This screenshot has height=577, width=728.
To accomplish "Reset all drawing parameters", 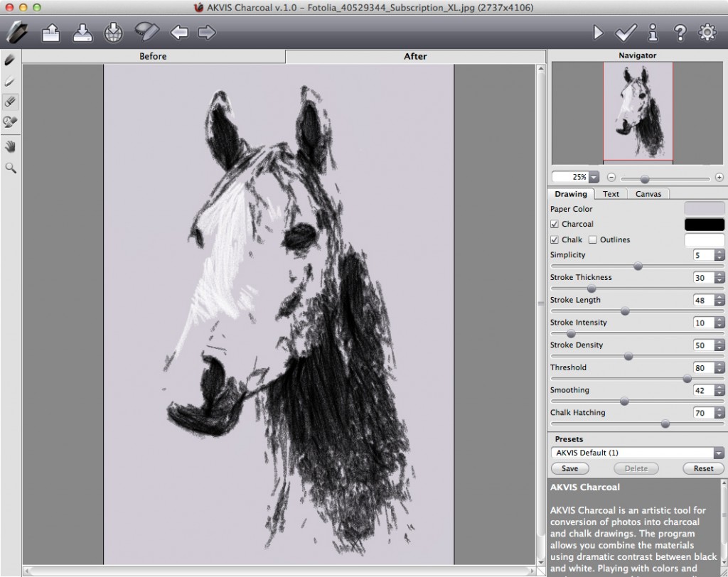I will (703, 468).
